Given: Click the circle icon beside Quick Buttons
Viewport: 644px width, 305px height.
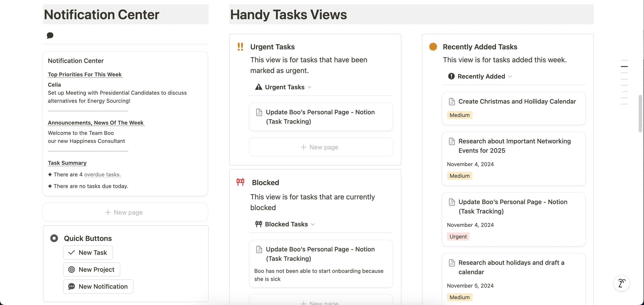Looking at the screenshot, I should (x=54, y=238).
